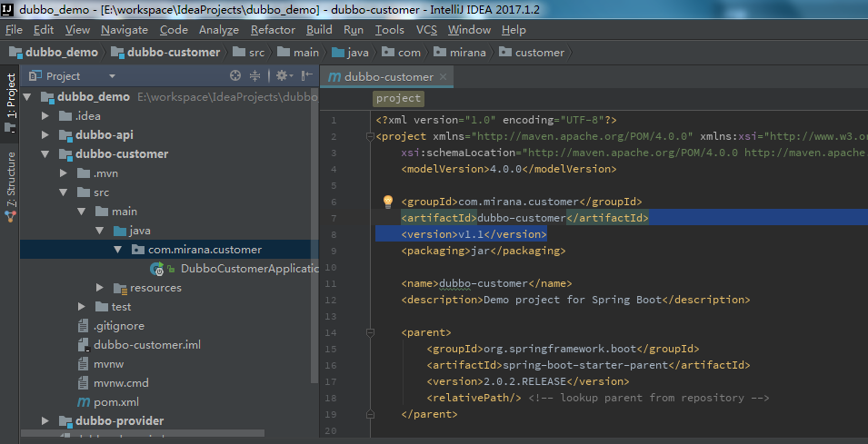Click the Project view icon in panel header

[35, 75]
